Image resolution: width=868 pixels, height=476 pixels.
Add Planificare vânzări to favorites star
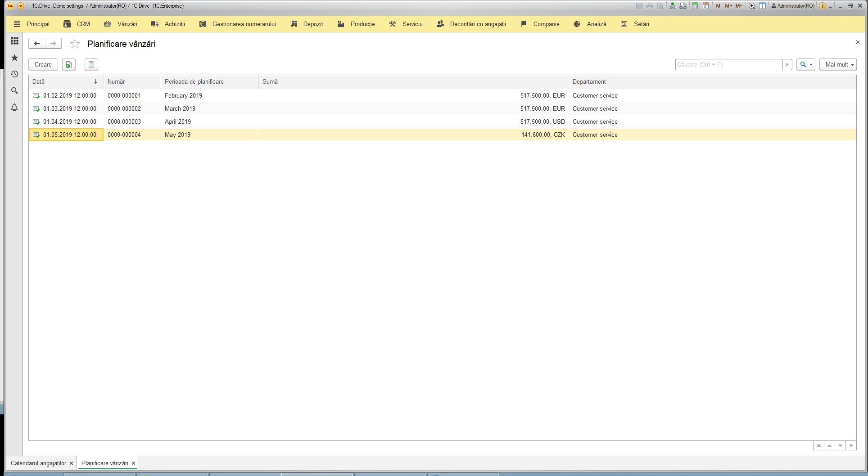(75, 44)
